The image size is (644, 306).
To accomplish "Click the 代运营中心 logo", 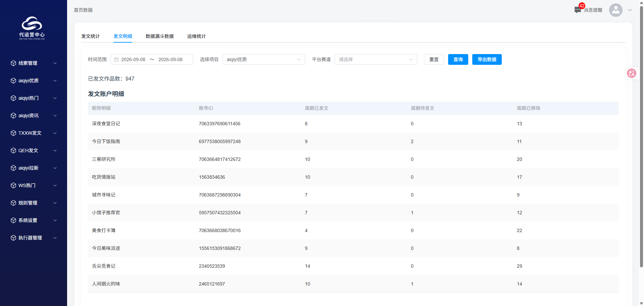I will [32, 28].
